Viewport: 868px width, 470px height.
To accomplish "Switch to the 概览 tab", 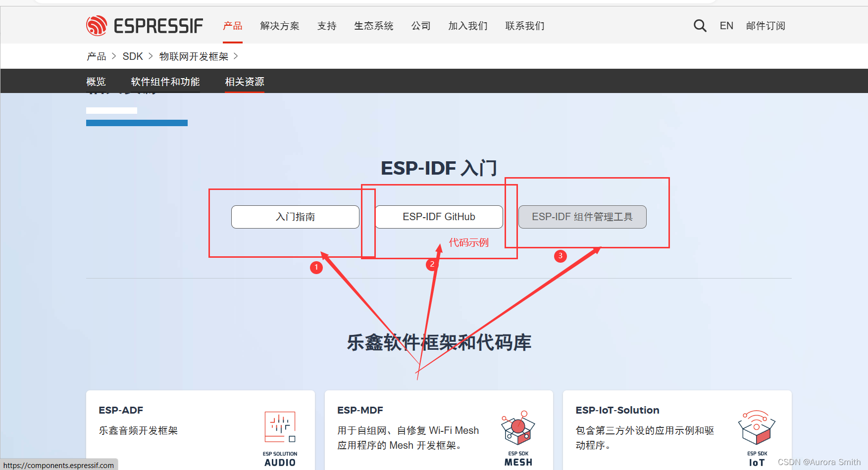I will tap(96, 82).
